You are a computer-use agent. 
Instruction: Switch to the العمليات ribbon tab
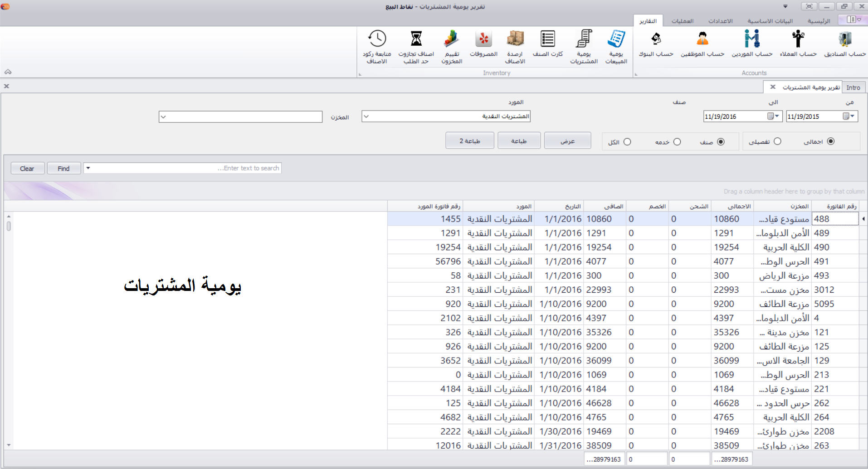coord(682,21)
